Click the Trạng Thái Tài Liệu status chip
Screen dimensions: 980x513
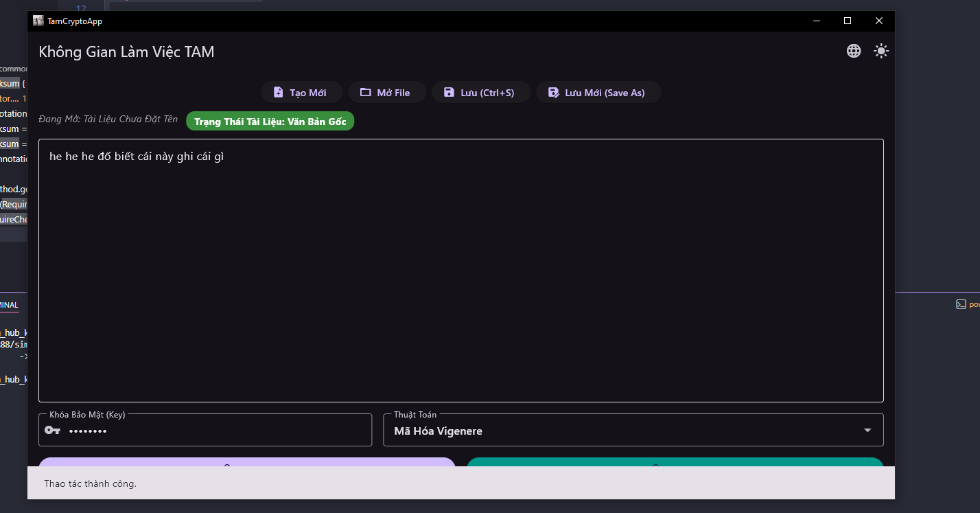pyautogui.click(x=270, y=121)
